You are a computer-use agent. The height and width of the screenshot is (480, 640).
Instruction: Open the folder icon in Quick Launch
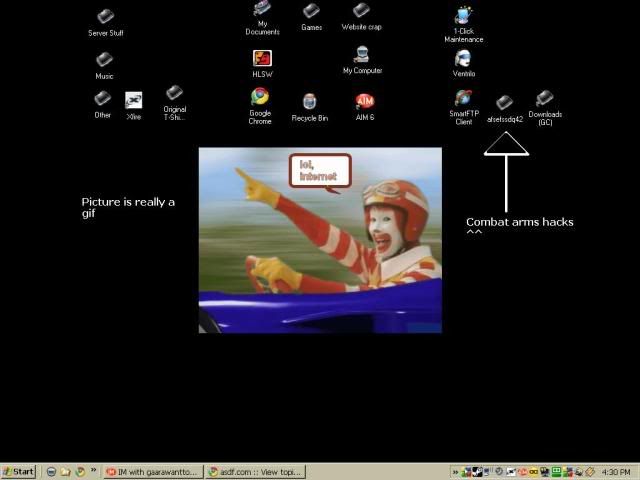pos(66,472)
